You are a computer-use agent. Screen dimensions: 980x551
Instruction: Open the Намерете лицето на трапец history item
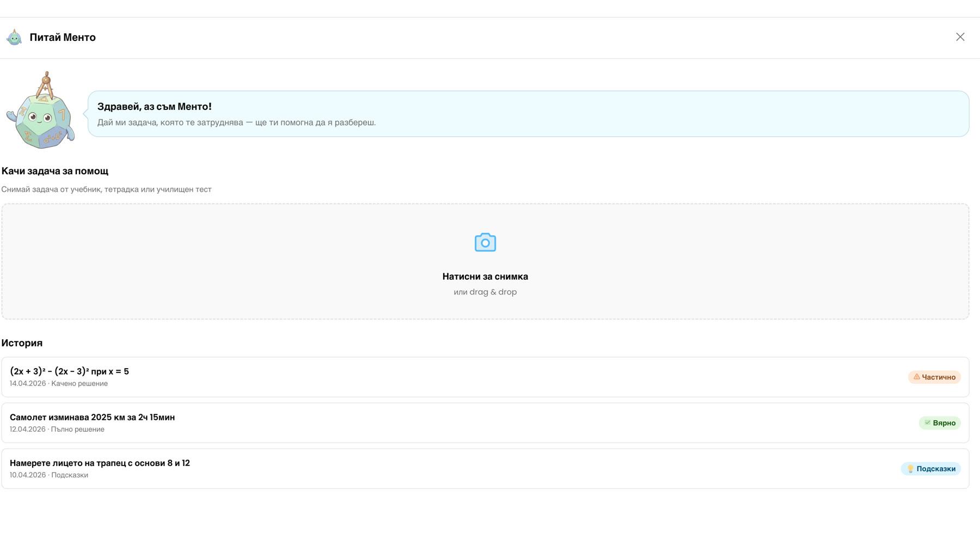point(485,468)
